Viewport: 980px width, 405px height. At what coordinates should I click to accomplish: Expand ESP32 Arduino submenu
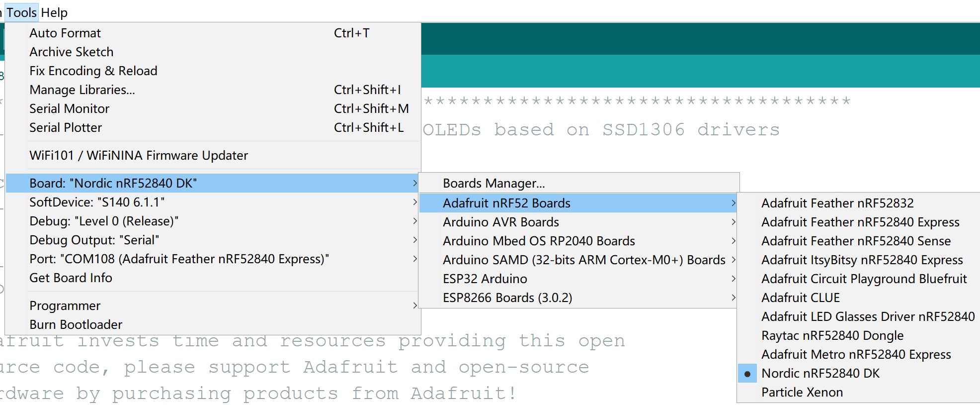click(x=579, y=279)
